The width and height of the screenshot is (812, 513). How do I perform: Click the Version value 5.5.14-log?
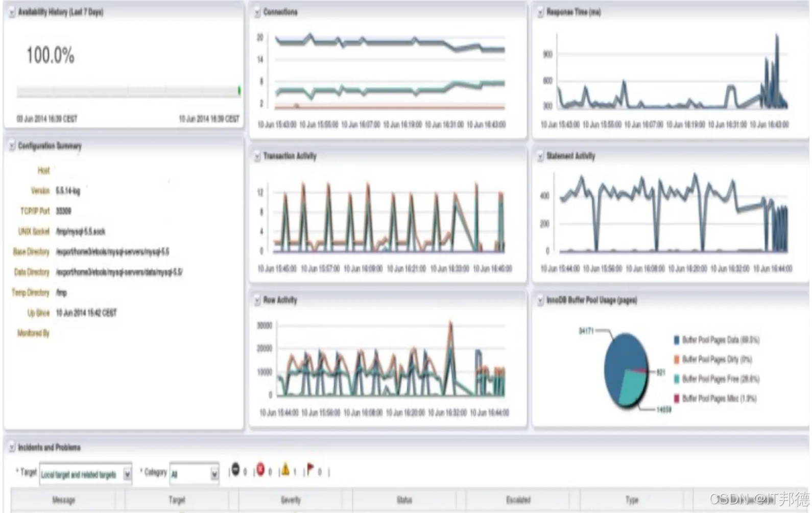(x=68, y=191)
